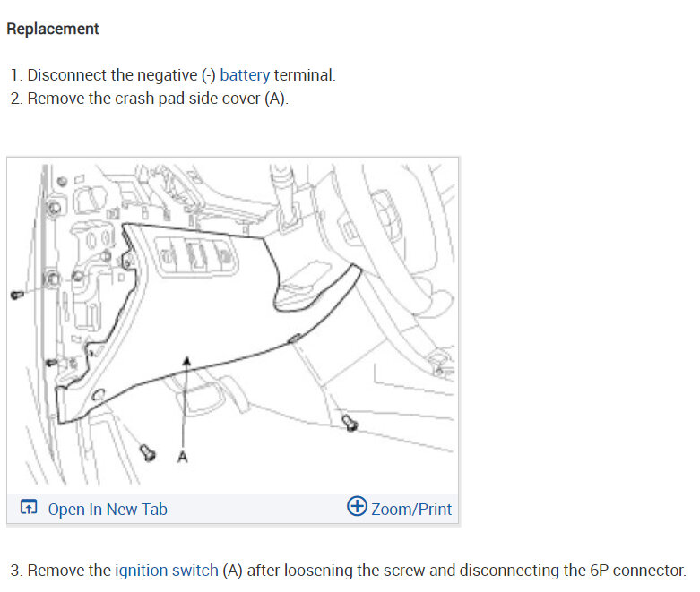Open the crash pad cover diagram
This screenshot has height=592, width=700.
(x=233, y=326)
